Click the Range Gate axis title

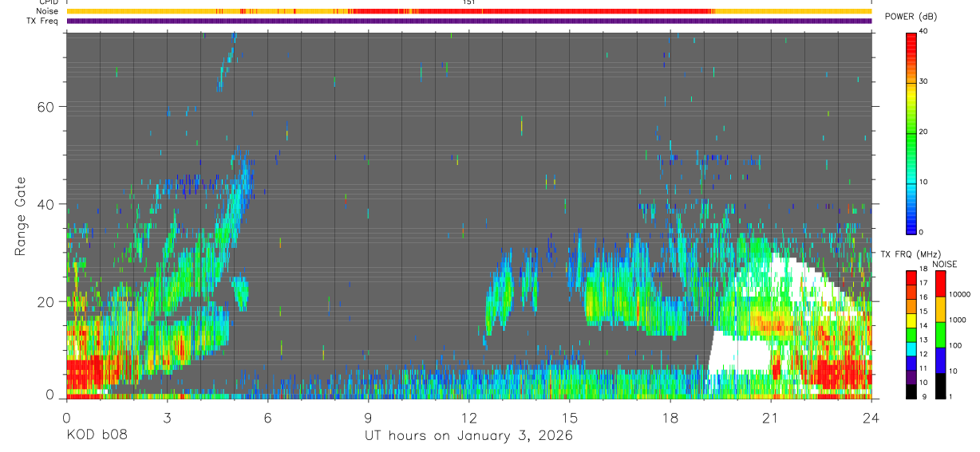pyautogui.click(x=20, y=215)
